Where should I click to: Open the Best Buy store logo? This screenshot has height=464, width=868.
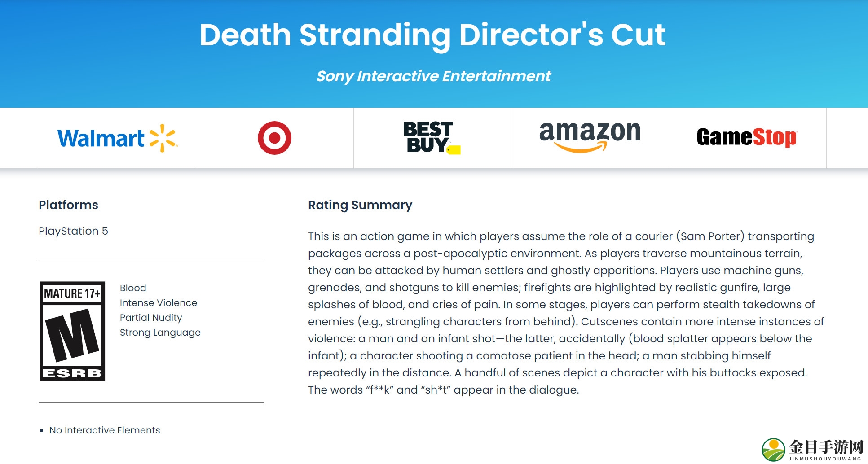coord(432,138)
